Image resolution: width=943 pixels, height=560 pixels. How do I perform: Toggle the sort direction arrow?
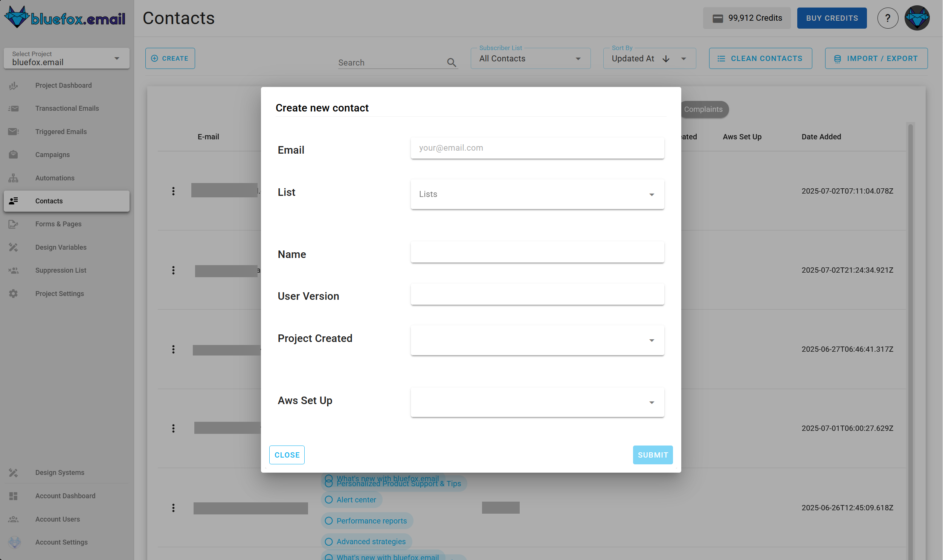pyautogui.click(x=666, y=59)
